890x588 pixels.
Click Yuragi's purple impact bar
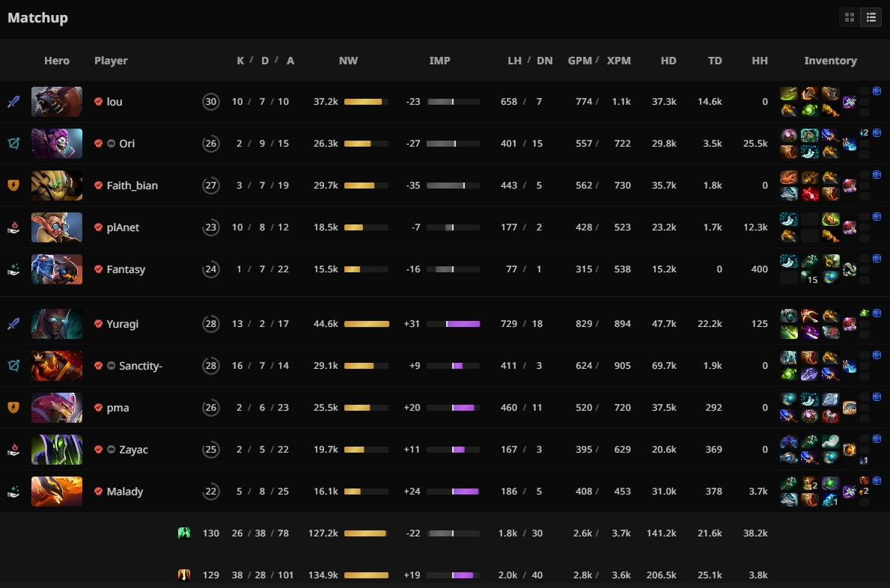click(463, 324)
